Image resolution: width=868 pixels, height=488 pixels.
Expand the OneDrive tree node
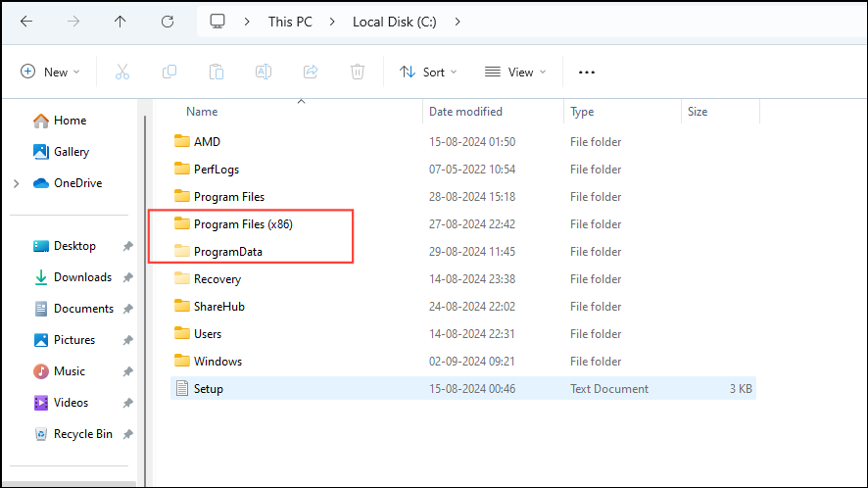coord(16,183)
